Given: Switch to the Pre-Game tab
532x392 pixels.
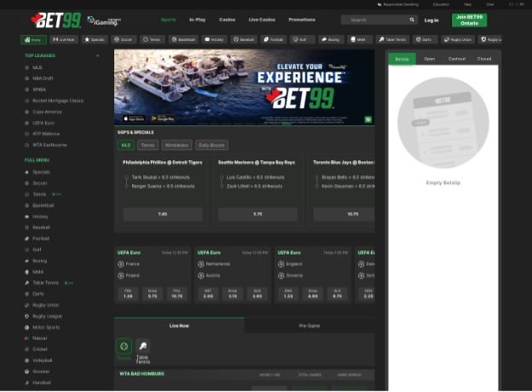Looking at the screenshot, I should pos(309,326).
